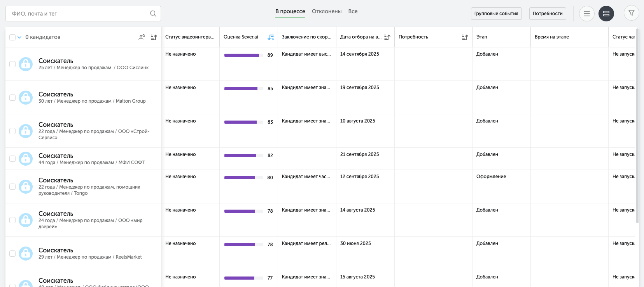Click the candidate assignment icon in header
The width and height of the screenshot is (644, 287).
coord(142,37)
